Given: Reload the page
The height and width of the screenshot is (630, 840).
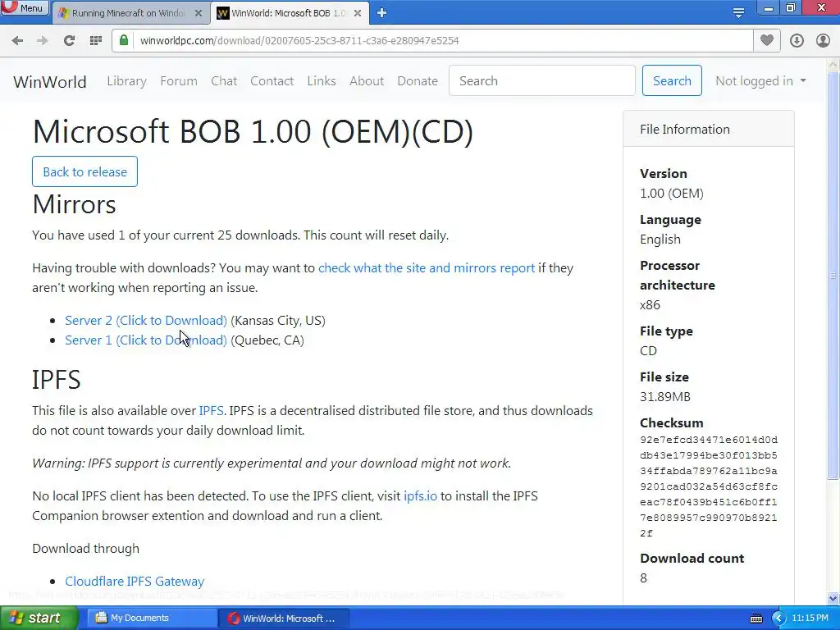Looking at the screenshot, I should 69,41.
